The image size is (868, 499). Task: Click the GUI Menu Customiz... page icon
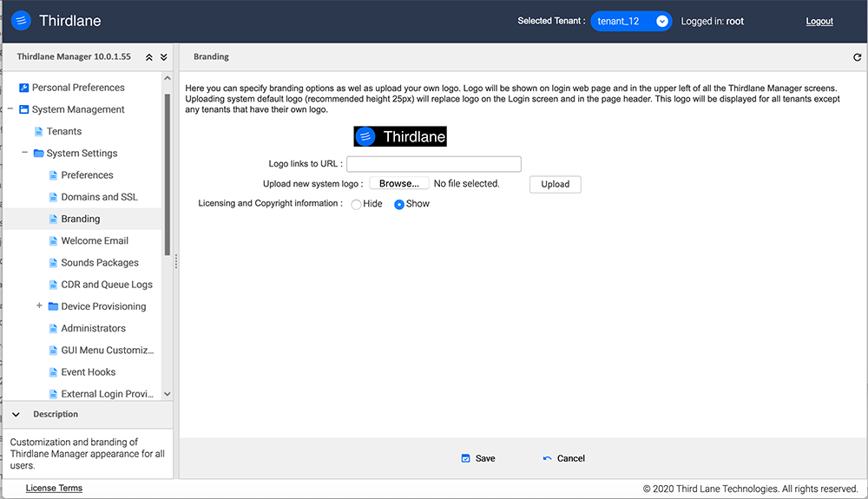coord(53,351)
